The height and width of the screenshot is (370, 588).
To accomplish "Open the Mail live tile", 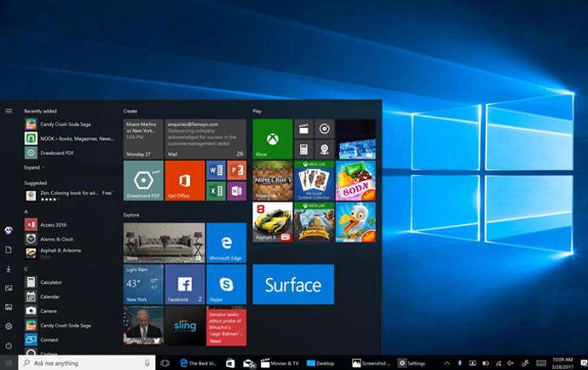I will coord(205,139).
